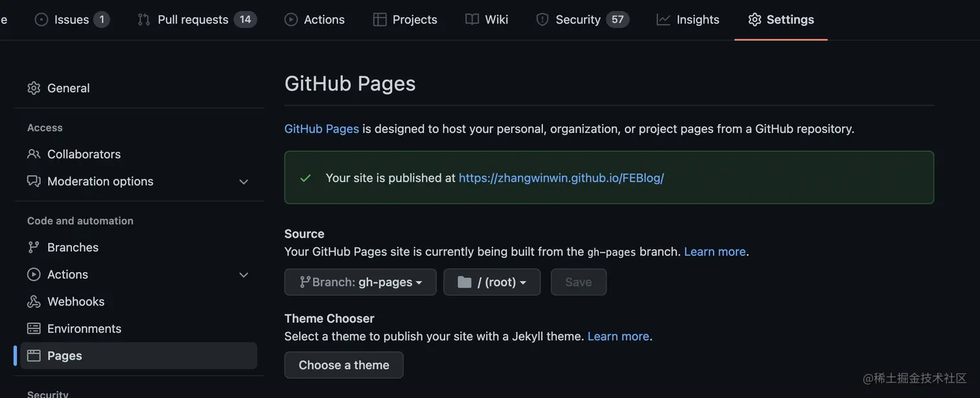
Task: Click the Pull requests branch icon
Action: [144, 19]
